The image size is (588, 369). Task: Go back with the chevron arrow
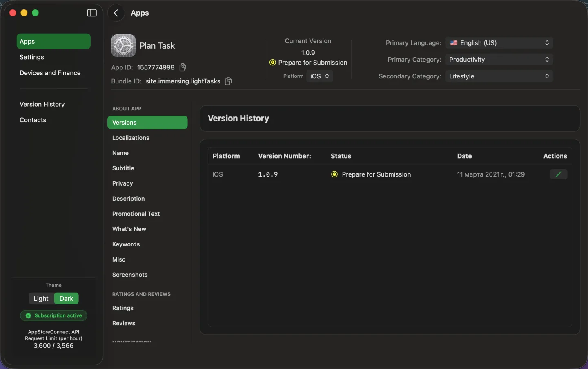(116, 13)
